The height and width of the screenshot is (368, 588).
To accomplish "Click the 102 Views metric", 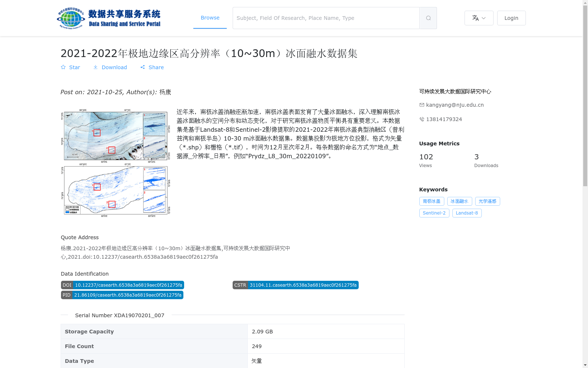I will tap(426, 160).
